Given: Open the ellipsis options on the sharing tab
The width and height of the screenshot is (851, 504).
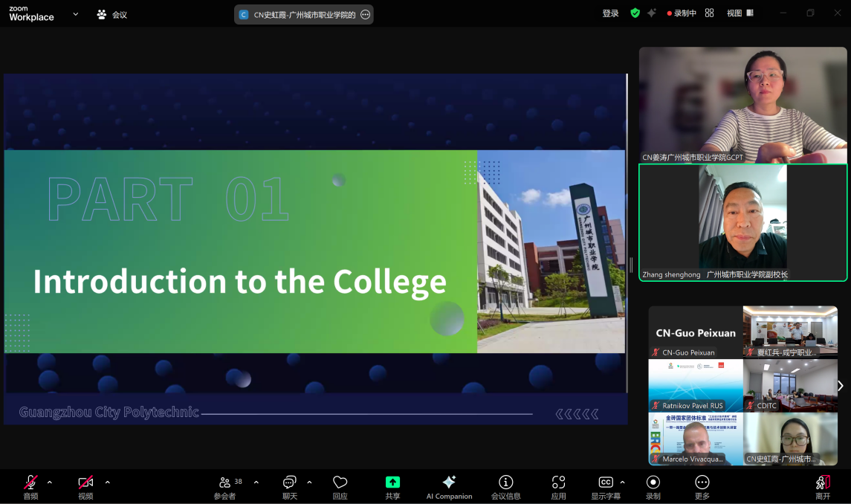Looking at the screenshot, I should coord(365,15).
